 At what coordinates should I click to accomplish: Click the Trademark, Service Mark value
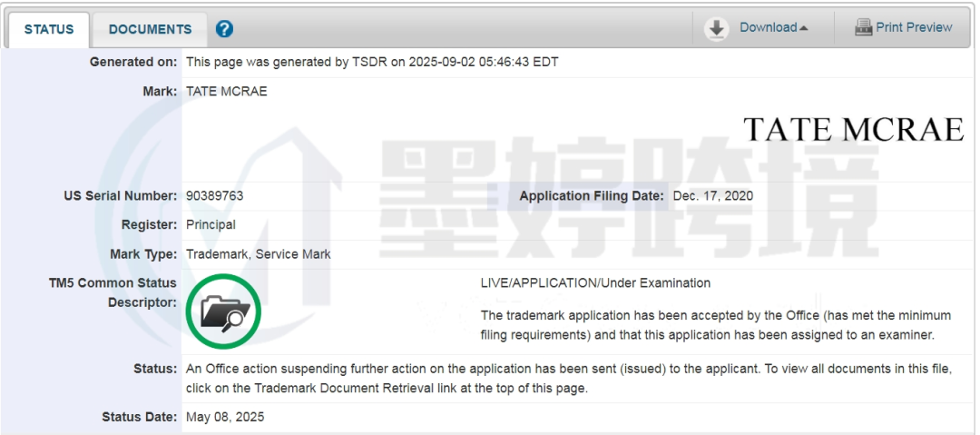click(x=258, y=254)
